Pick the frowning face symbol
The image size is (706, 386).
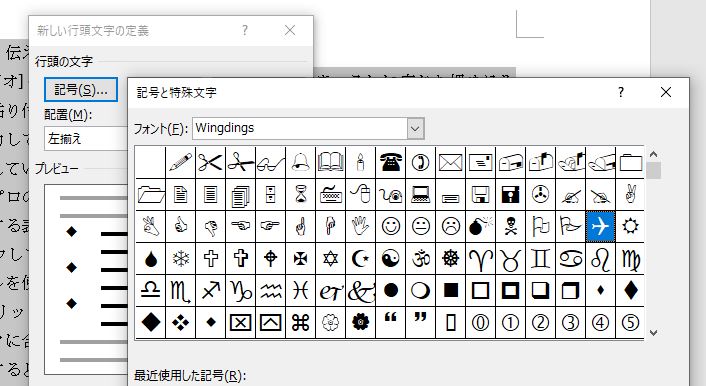tap(450, 226)
